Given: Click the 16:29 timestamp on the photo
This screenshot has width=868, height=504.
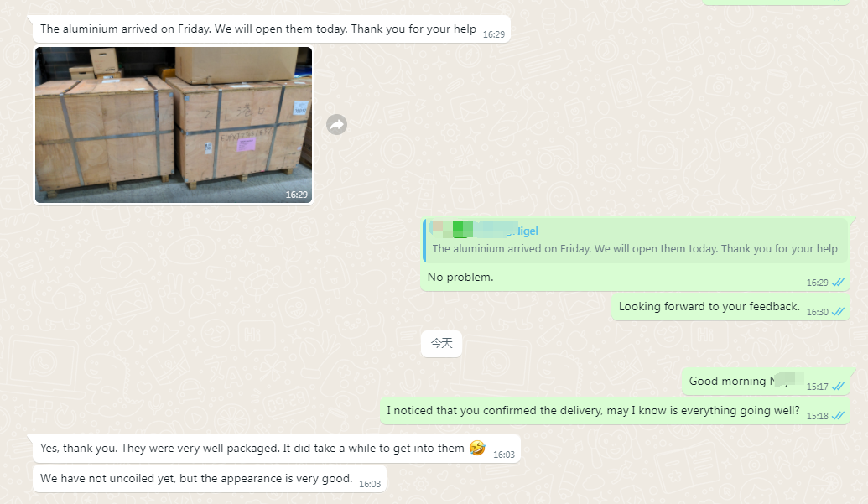Looking at the screenshot, I should tap(297, 195).
